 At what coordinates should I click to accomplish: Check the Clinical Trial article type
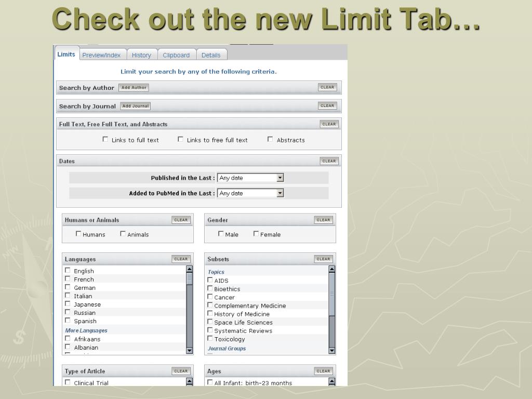68,382
